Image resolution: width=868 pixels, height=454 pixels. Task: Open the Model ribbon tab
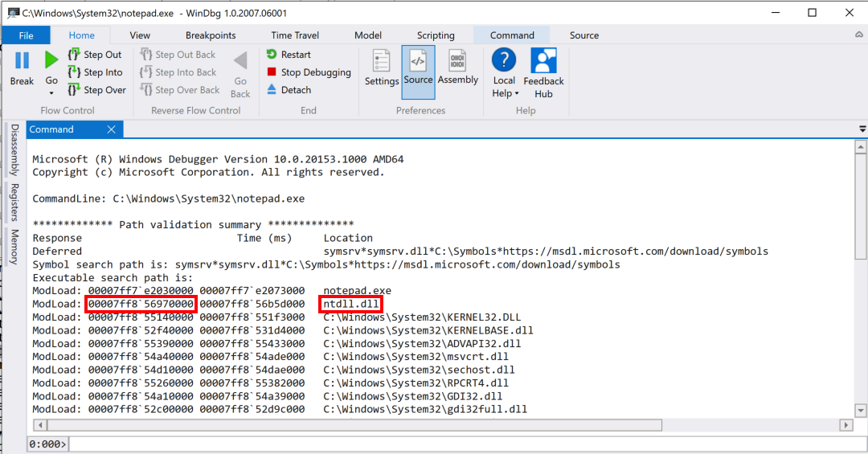click(367, 35)
